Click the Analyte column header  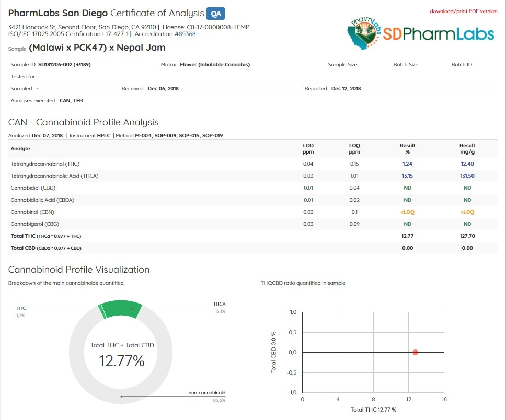(x=20, y=149)
